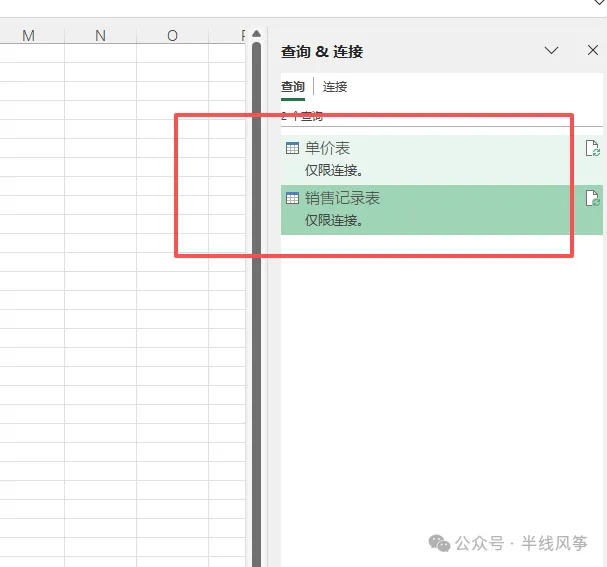The width and height of the screenshot is (607, 567).
Task: Refresh the 单价表 query via its icon
Action: pos(592,148)
